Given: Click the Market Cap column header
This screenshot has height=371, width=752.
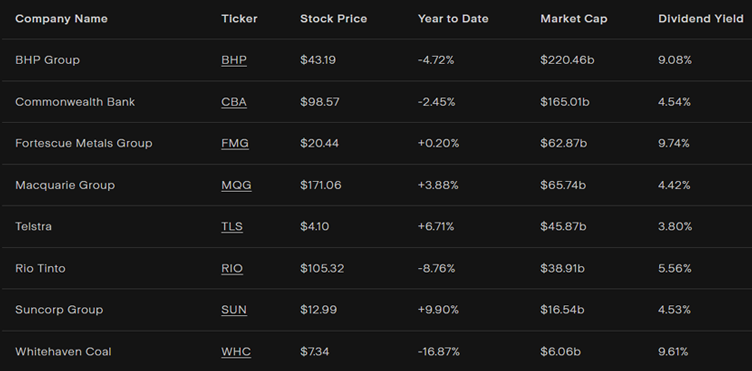Looking at the screenshot, I should pyautogui.click(x=574, y=19).
